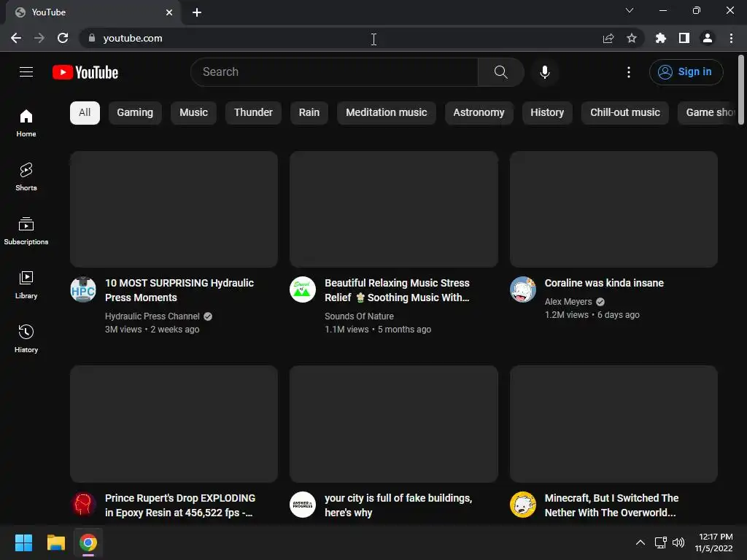Open tab search chevron in title bar

pyautogui.click(x=630, y=10)
